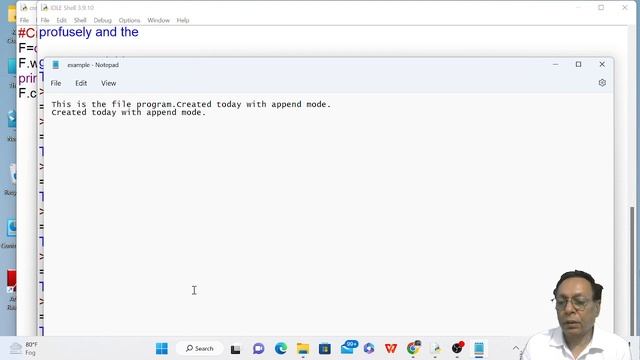Open the Notepad File menu
Viewport: 640px width, 360px height.
56,83
